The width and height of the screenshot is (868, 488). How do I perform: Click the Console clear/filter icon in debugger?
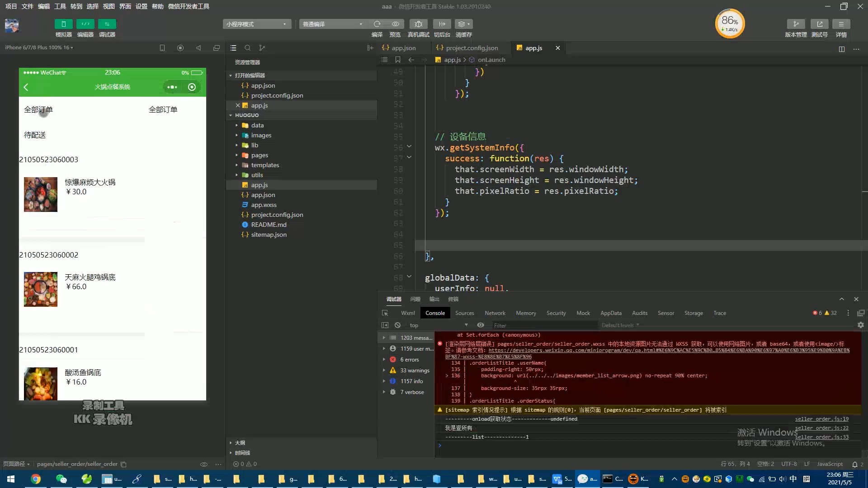(x=397, y=325)
